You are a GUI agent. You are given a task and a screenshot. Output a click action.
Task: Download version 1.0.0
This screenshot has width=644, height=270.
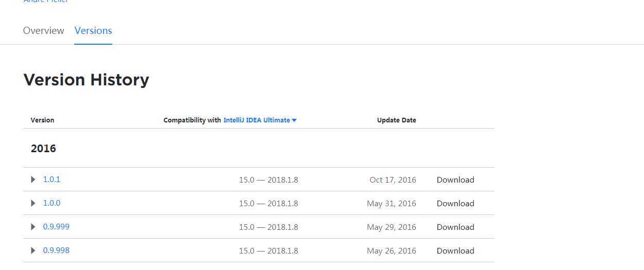coord(455,203)
